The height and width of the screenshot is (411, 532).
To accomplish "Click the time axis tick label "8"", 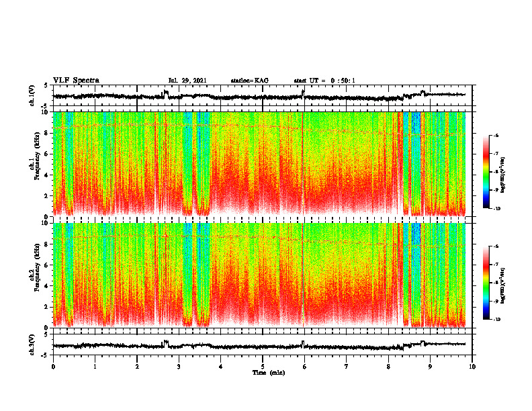I will [388, 367].
